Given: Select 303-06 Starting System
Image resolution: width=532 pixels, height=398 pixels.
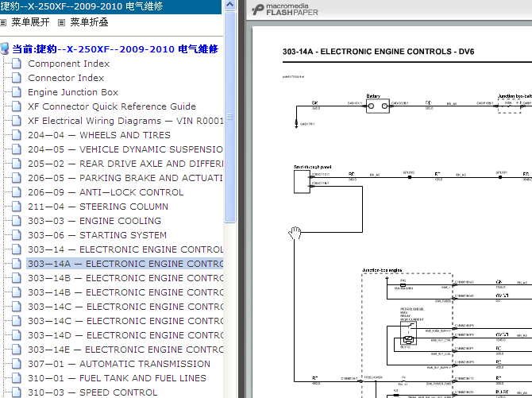Looking at the screenshot, I should (x=98, y=235).
